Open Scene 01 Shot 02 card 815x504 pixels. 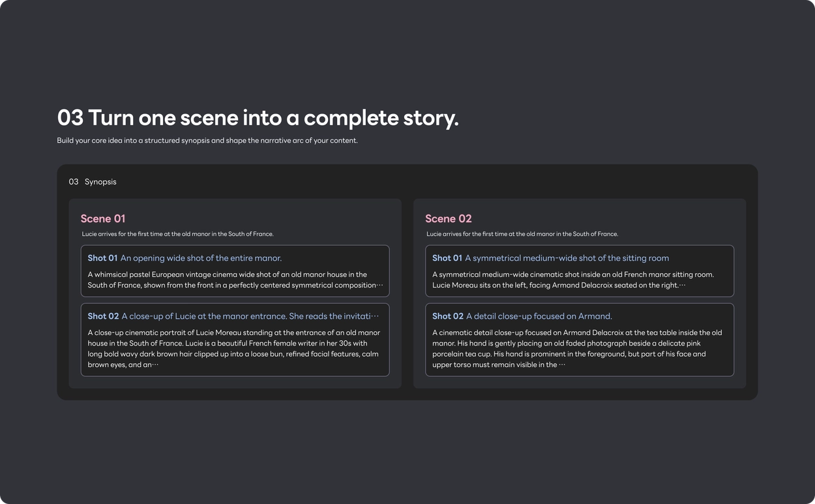tap(235, 340)
